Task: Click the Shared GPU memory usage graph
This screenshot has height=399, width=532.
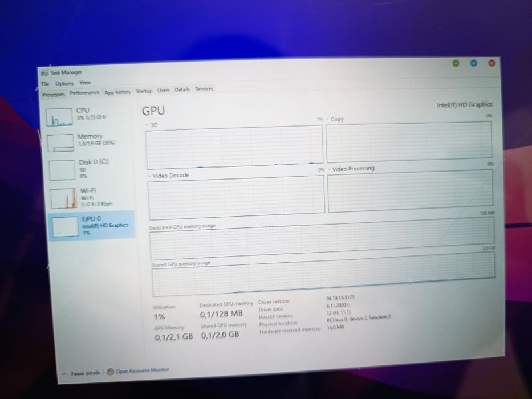Action: pos(324,274)
